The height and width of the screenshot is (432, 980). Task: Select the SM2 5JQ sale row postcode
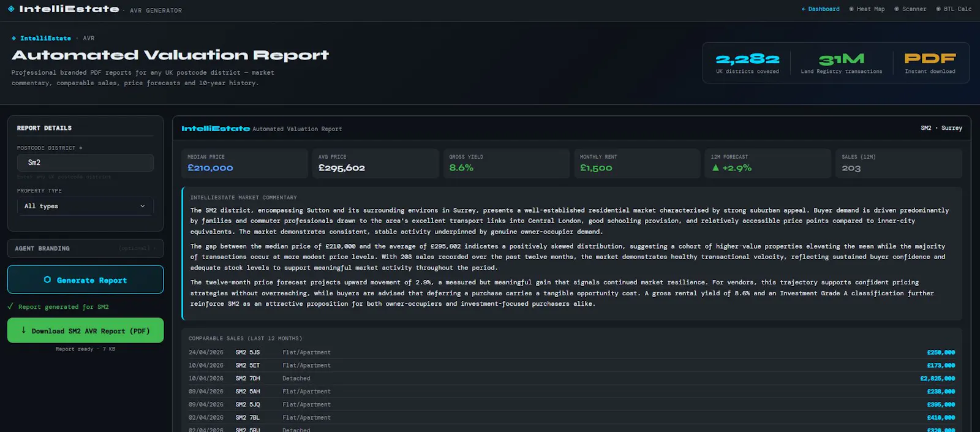(x=247, y=404)
